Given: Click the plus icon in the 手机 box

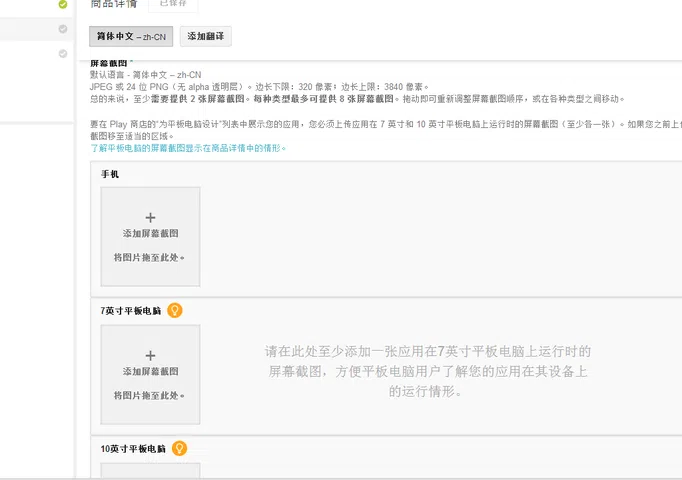Looking at the screenshot, I should 150,217.
